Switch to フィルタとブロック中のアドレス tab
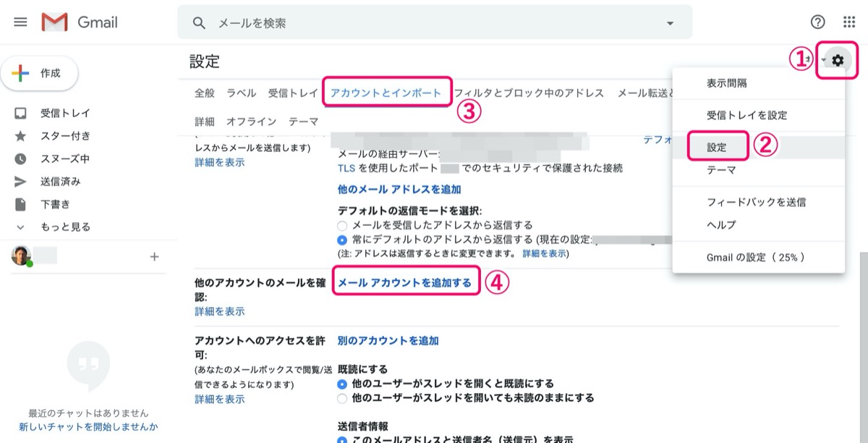Screen dimensions: 868x443 (x=529, y=93)
